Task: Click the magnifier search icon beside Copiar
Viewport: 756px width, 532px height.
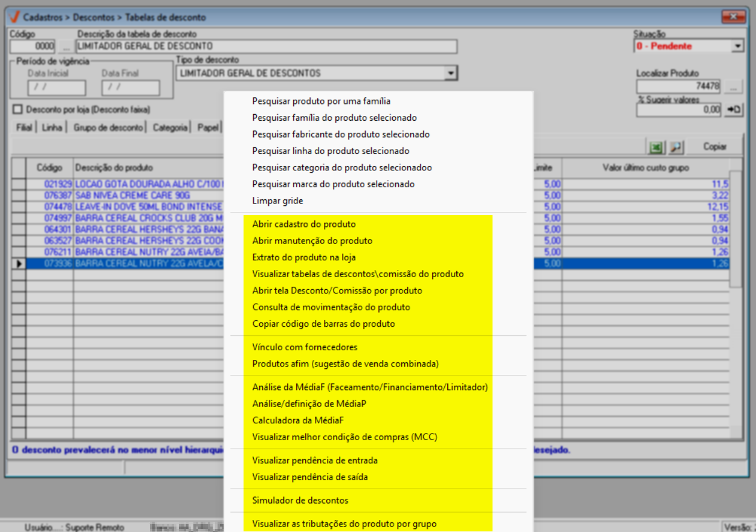Action: tap(676, 147)
